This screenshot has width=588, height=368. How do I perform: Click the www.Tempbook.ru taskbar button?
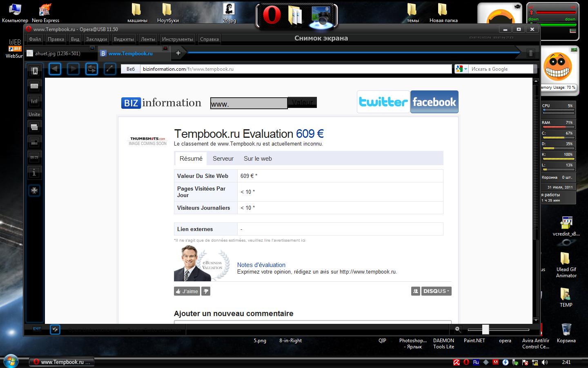(x=62, y=362)
